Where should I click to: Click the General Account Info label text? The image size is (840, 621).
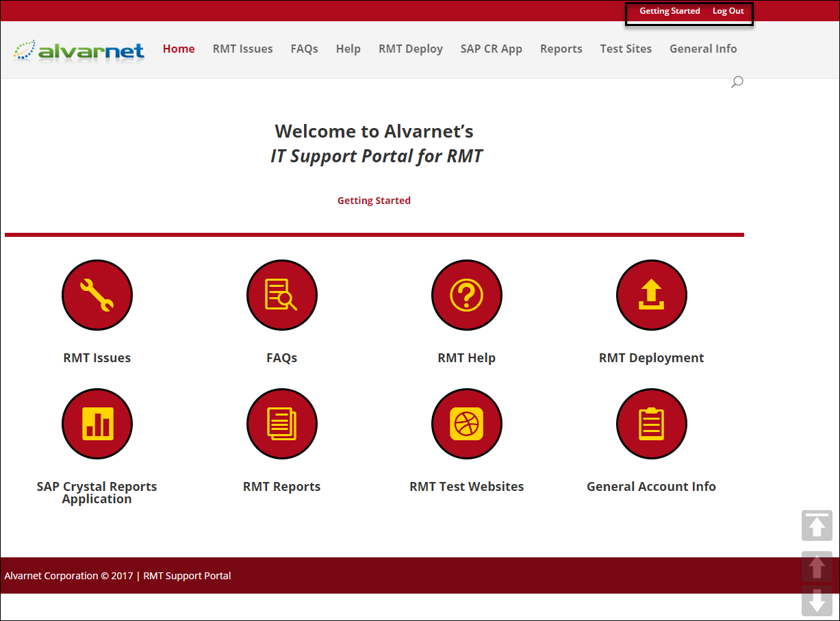(x=652, y=486)
